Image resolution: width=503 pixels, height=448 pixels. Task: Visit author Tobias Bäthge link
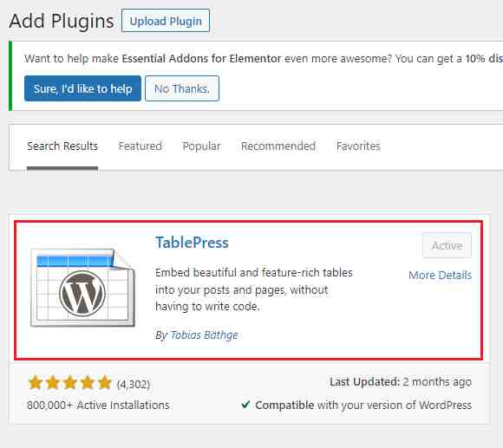[x=204, y=334]
